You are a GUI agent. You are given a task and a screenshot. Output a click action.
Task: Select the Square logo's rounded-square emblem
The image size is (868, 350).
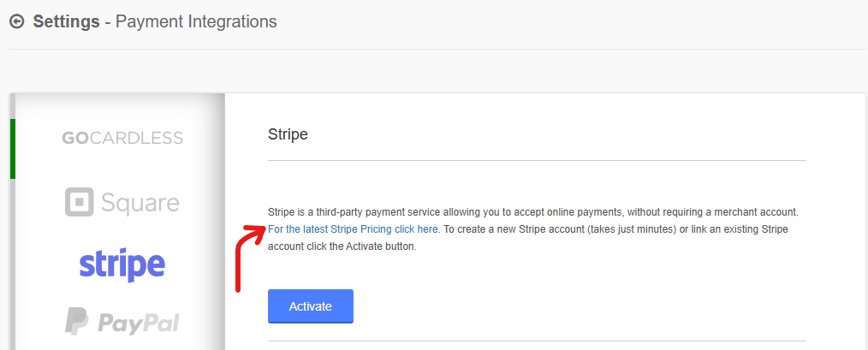[80, 202]
